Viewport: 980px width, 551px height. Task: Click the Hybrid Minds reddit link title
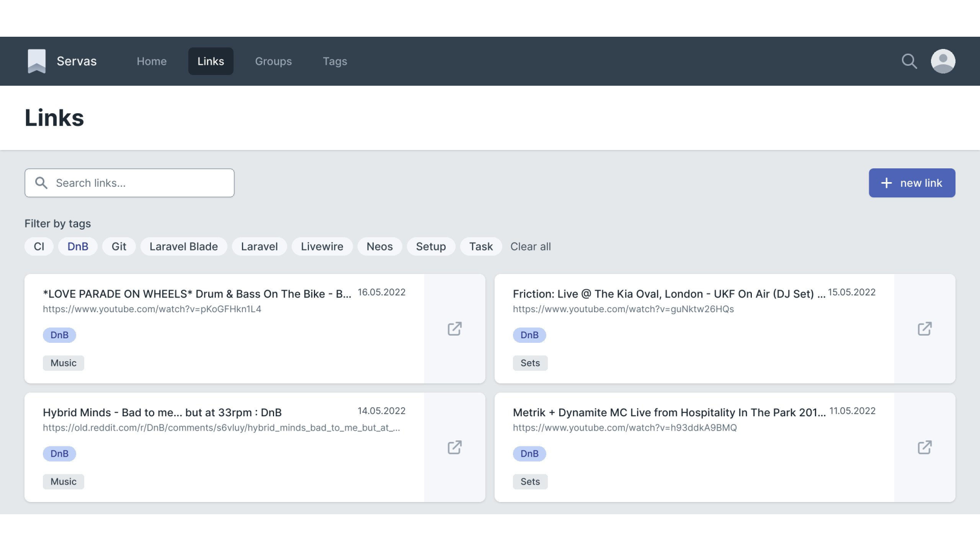coord(162,412)
